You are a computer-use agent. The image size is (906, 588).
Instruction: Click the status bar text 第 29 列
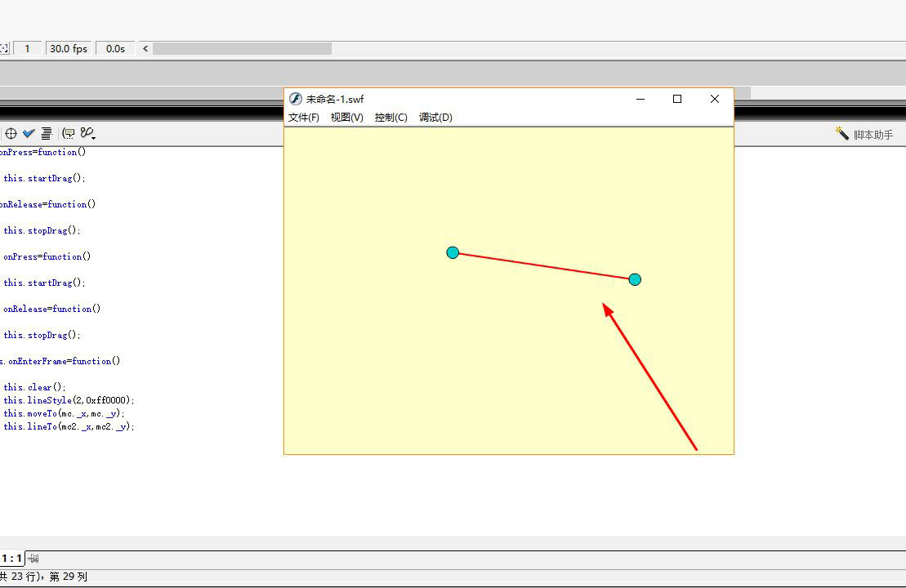pos(68,577)
